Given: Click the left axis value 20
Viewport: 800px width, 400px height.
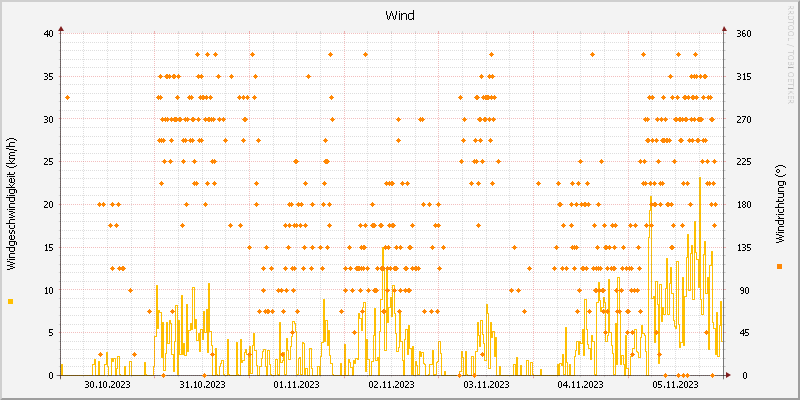Looking at the screenshot, I should [48, 205].
